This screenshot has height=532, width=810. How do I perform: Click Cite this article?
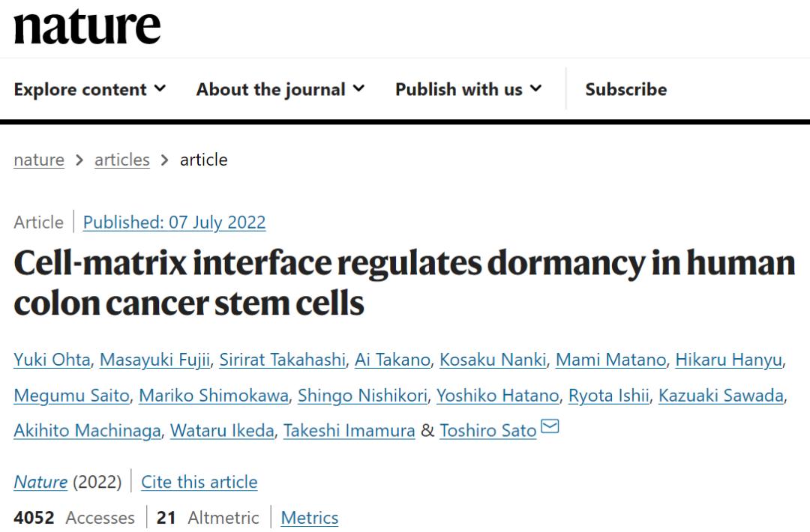199,482
